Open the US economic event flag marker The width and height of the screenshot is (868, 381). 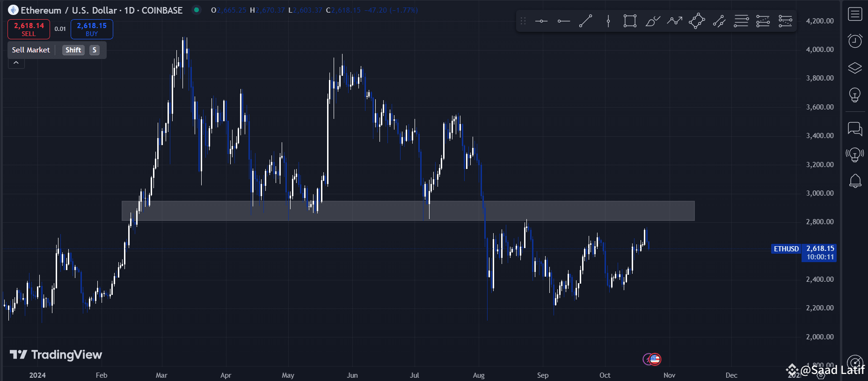[x=655, y=359]
